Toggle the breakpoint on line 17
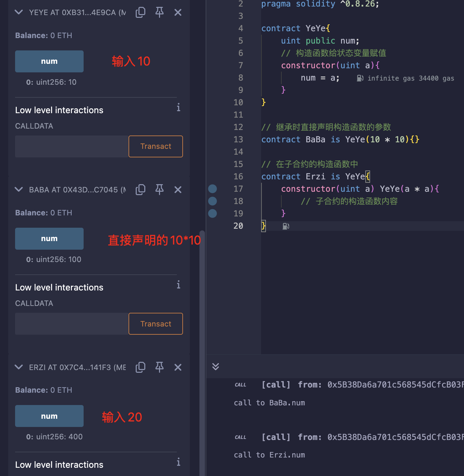The image size is (464, 476). point(212,189)
